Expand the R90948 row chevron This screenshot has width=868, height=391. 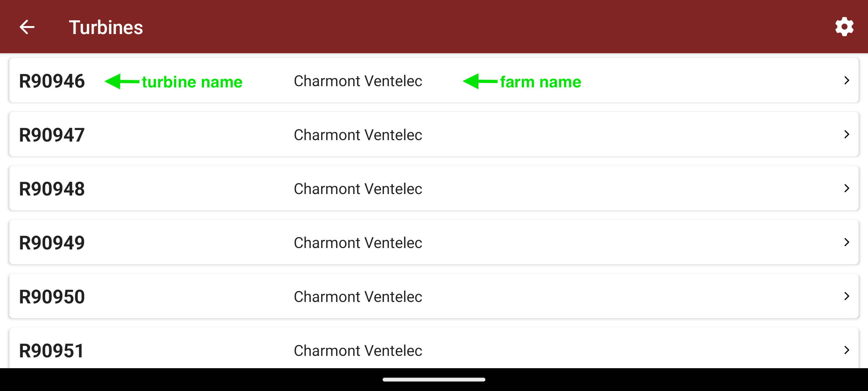(x=846, y=188)
